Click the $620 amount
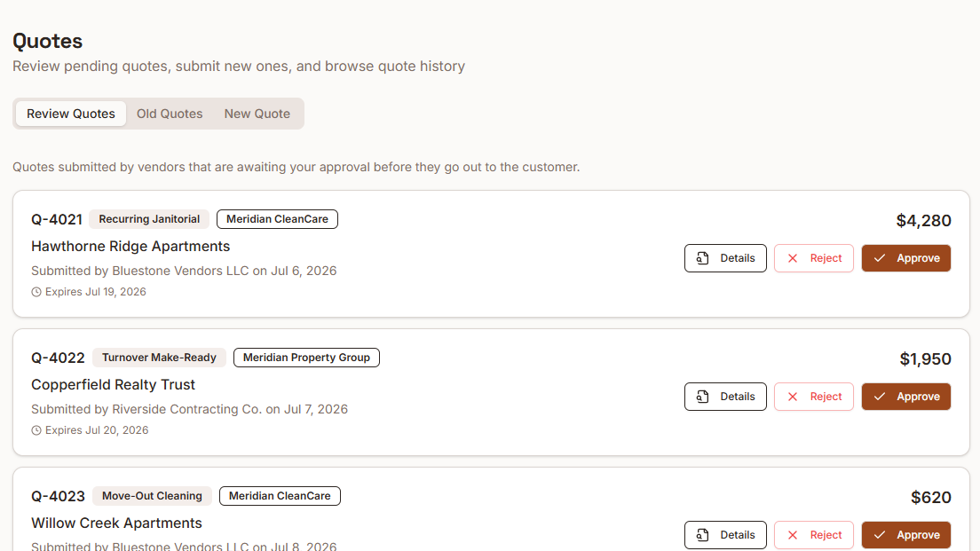 pyautogui.click(x=930, y=497)
